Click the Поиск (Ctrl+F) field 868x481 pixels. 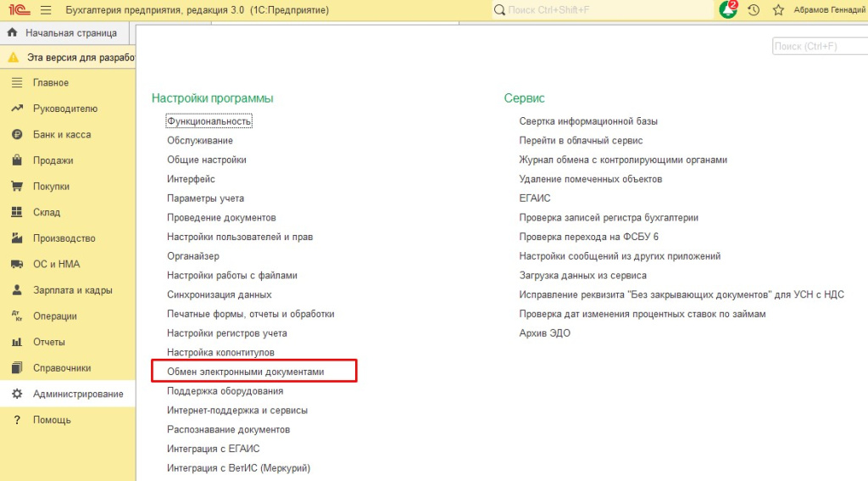click(x=820, y=46)
